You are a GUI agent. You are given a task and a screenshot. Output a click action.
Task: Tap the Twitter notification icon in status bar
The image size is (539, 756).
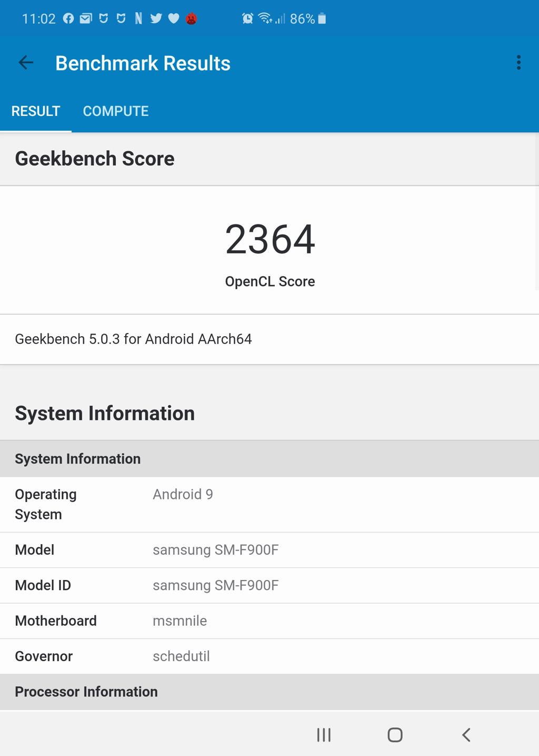(156, 18)
